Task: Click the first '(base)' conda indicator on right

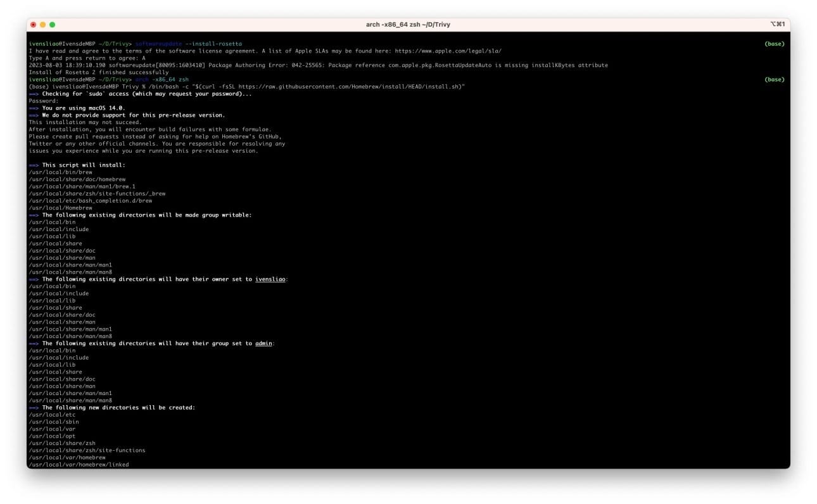Action: (x=774, y=44)
